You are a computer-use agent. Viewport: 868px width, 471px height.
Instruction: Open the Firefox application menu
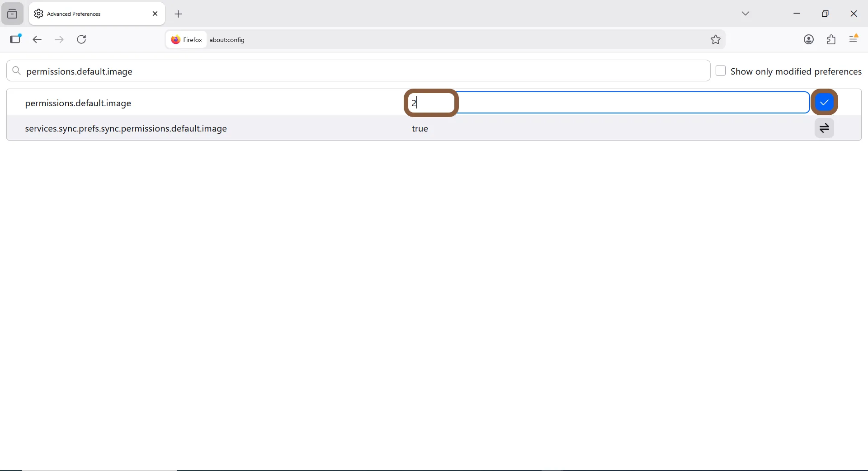[854, 39]
